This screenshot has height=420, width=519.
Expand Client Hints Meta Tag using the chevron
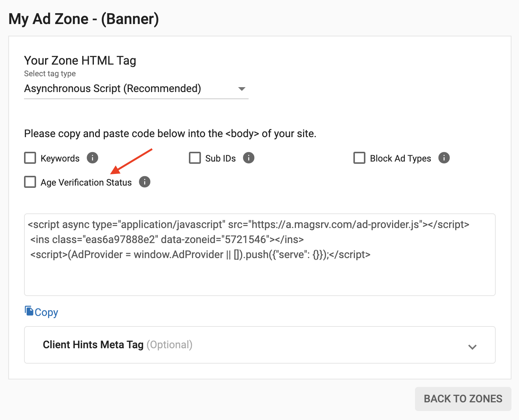click(x=472, y=347)
